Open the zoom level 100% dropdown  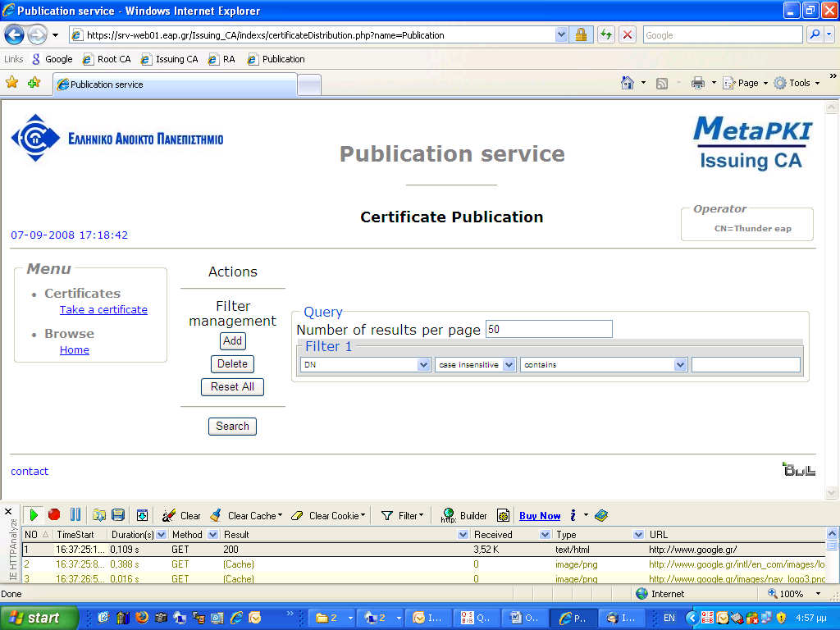(x=818, y=594)
